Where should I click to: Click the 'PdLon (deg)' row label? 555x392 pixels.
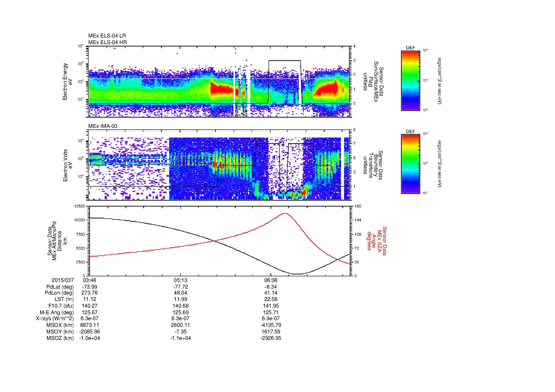click(59, 293)
